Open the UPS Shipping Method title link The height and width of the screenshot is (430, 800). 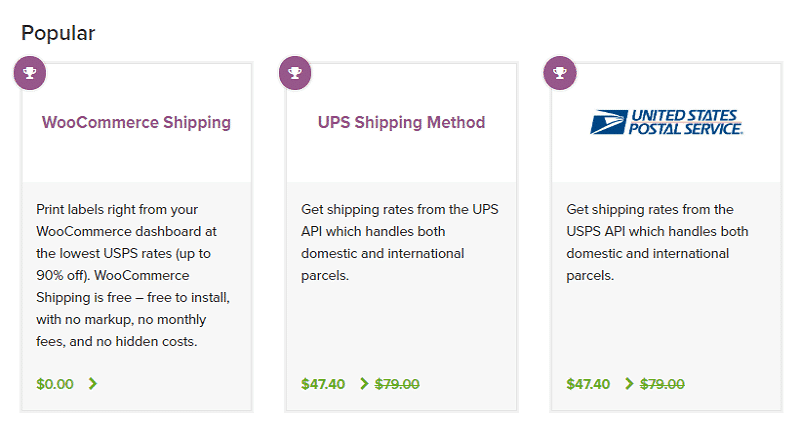point(402,122)
